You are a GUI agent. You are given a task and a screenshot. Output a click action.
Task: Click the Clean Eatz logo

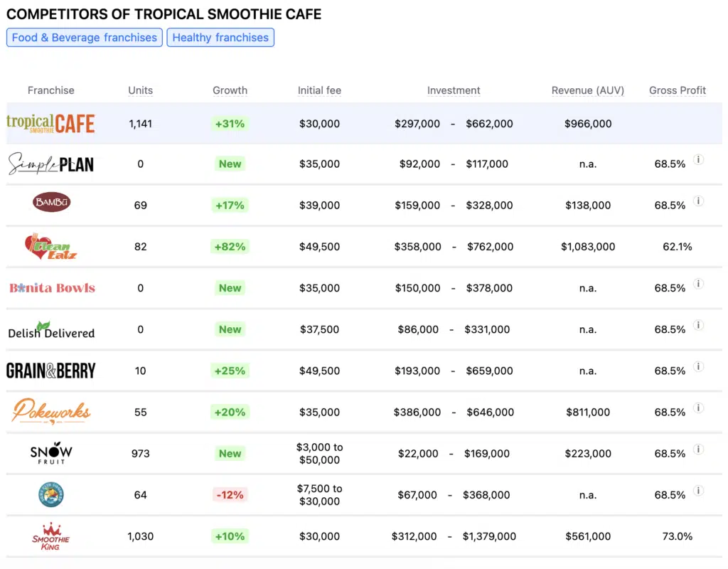tap(50, 247)
